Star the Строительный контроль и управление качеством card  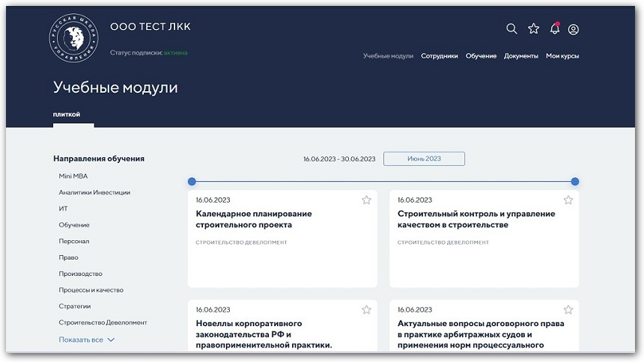568,200
